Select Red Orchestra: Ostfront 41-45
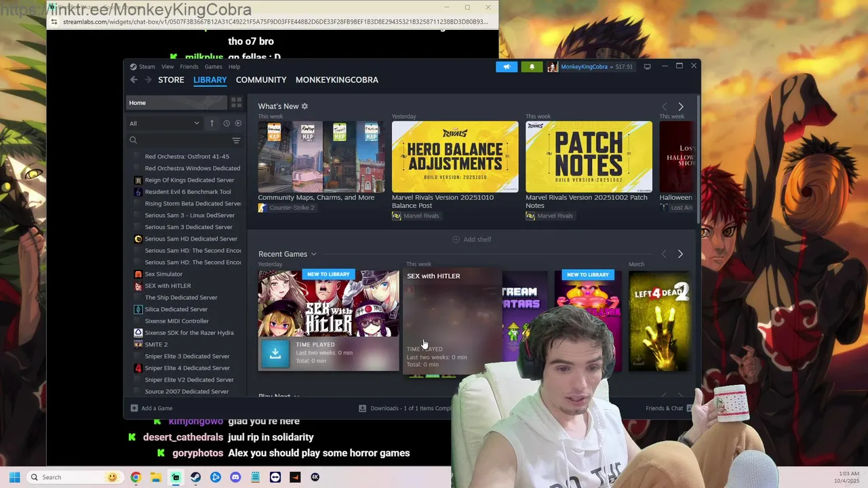The height and width of the screenshot is (488, 868). pos(186,157)
